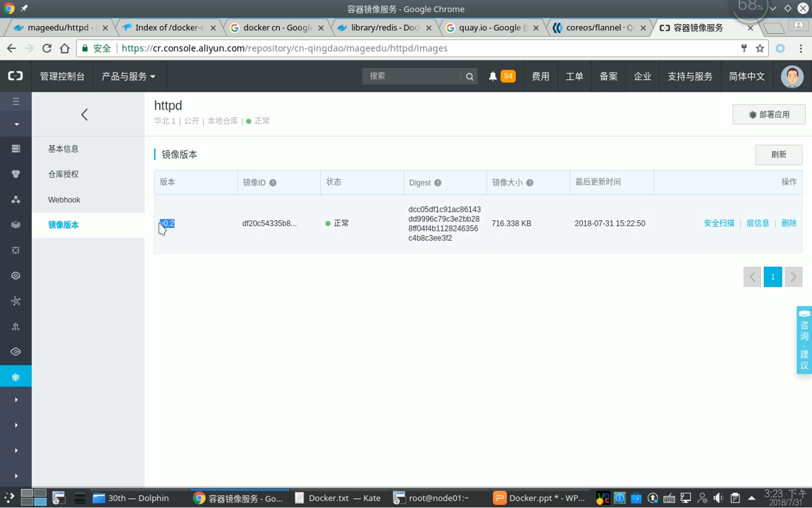
Task: Open 层信息 for the image row
Action: [758, 224]
